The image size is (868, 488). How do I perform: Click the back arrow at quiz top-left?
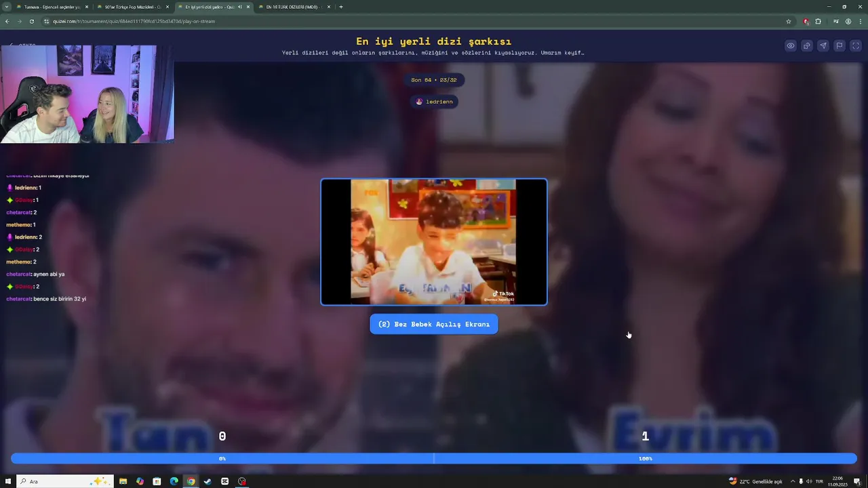click(12, 46)
